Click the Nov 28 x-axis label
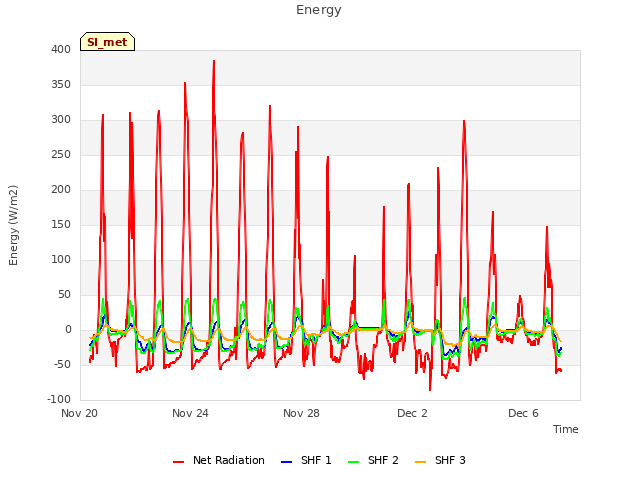 [x=301, y=413]
